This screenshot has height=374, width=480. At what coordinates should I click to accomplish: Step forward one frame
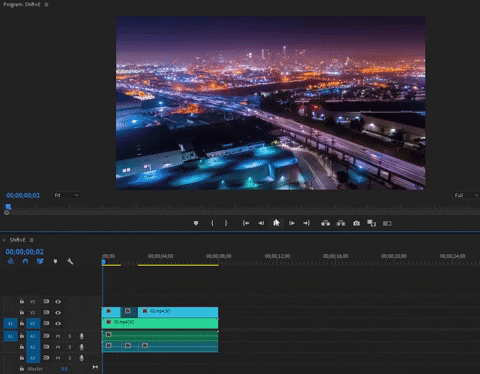[292, 223]
